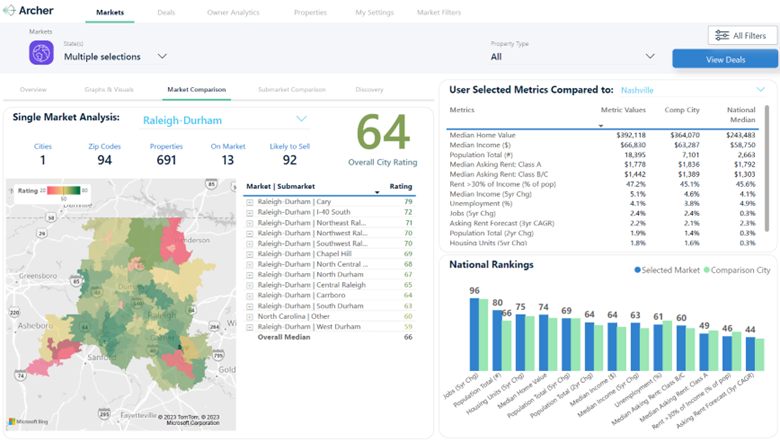Image resolution: width=780 pixels, height=442 pixels.
Task: Expand the Southwest Ral... submarket row
Action: pos(250,244)
